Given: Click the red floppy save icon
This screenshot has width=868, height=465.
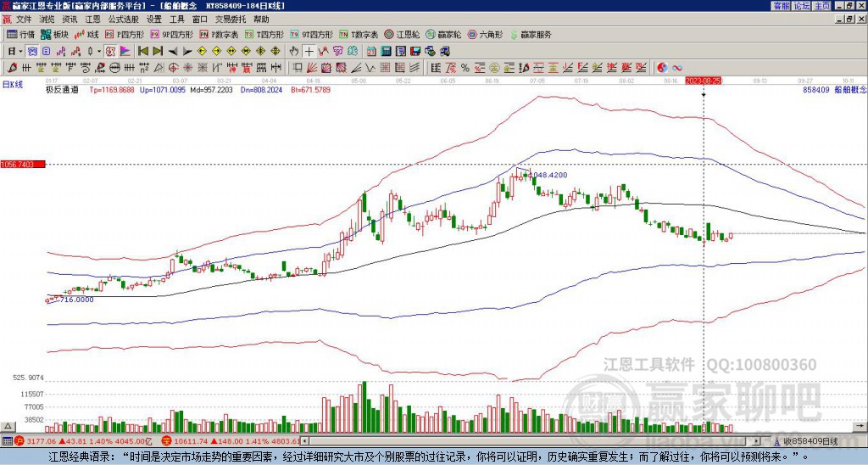Looking at the screenshot, I should coord(415,52).
